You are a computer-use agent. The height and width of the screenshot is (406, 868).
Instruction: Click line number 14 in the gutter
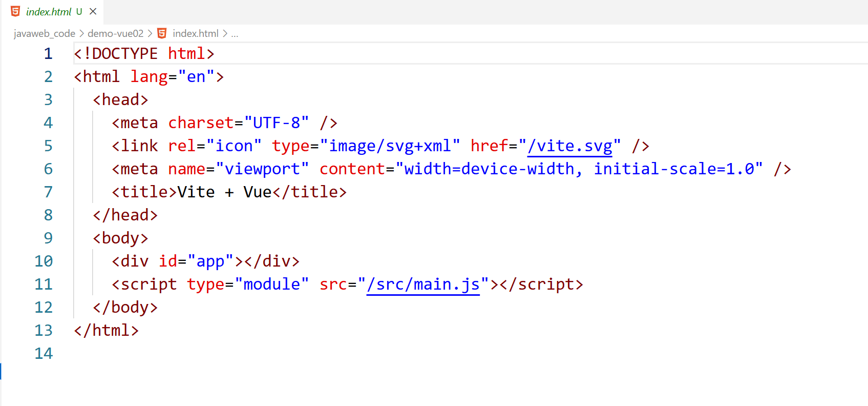click(44, 353)
